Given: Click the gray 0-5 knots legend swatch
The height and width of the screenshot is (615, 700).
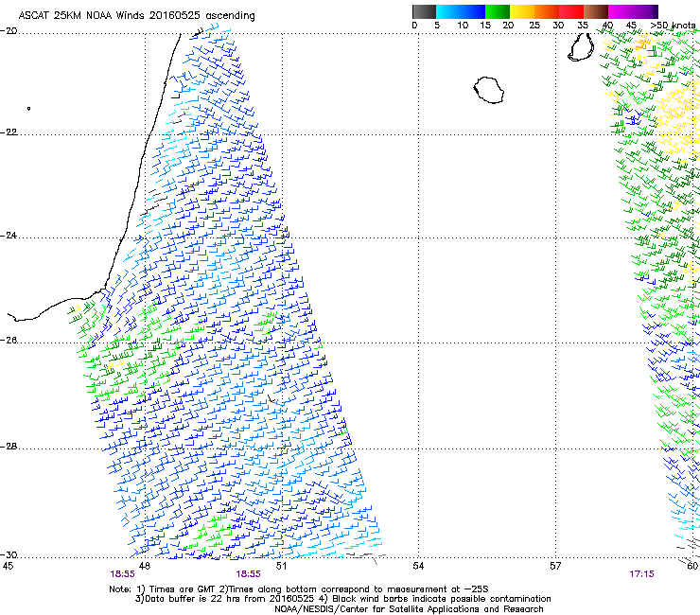Looking at the screenshot, I should click(424, 11).
